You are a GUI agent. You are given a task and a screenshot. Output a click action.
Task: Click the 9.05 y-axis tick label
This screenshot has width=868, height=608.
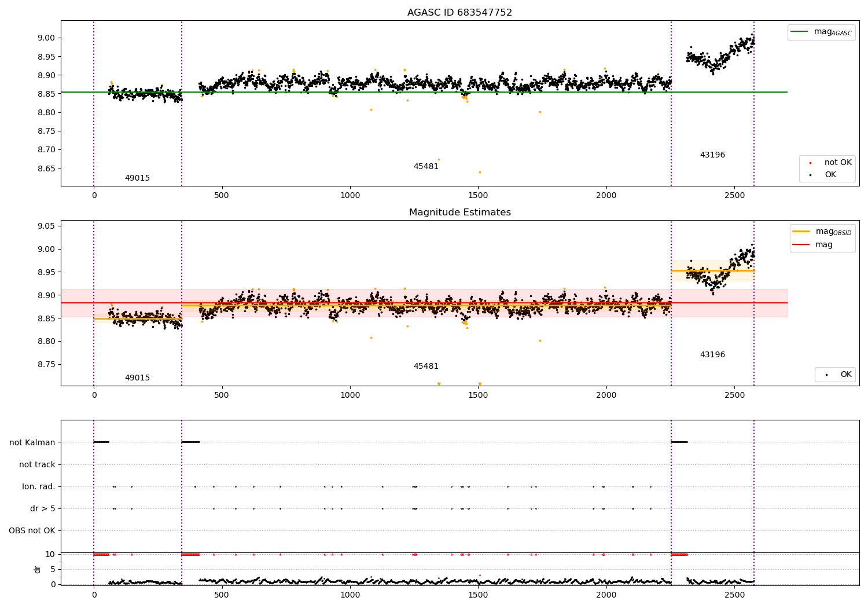pos(46,226)
